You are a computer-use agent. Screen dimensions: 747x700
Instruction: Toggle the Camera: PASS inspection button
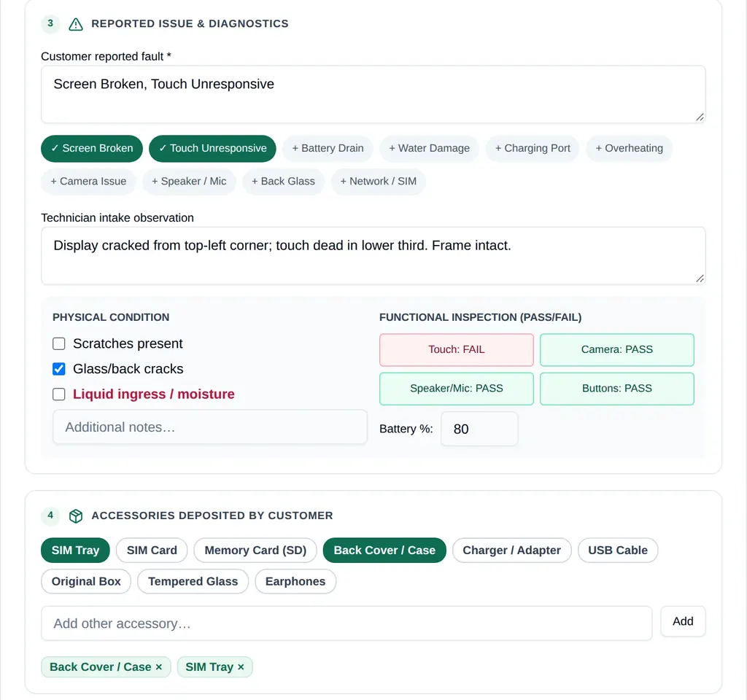[x=617, y=350]
